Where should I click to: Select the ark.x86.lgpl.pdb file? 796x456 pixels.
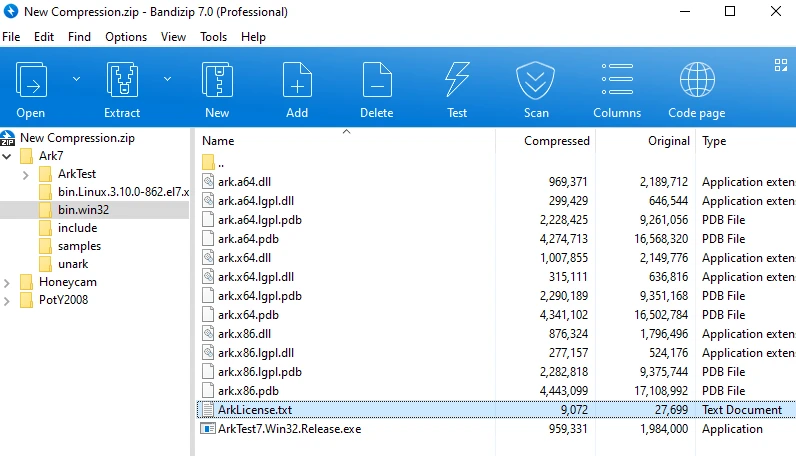coord(260,372)
